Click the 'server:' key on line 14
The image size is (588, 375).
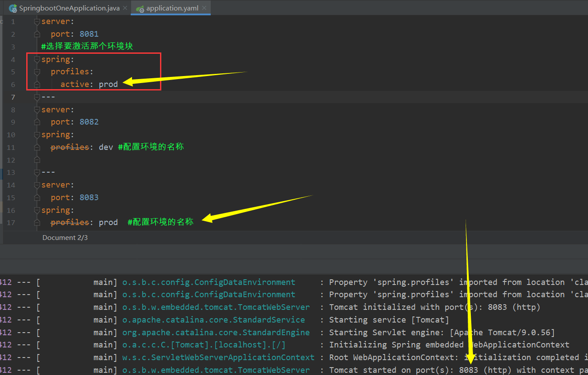58,185
